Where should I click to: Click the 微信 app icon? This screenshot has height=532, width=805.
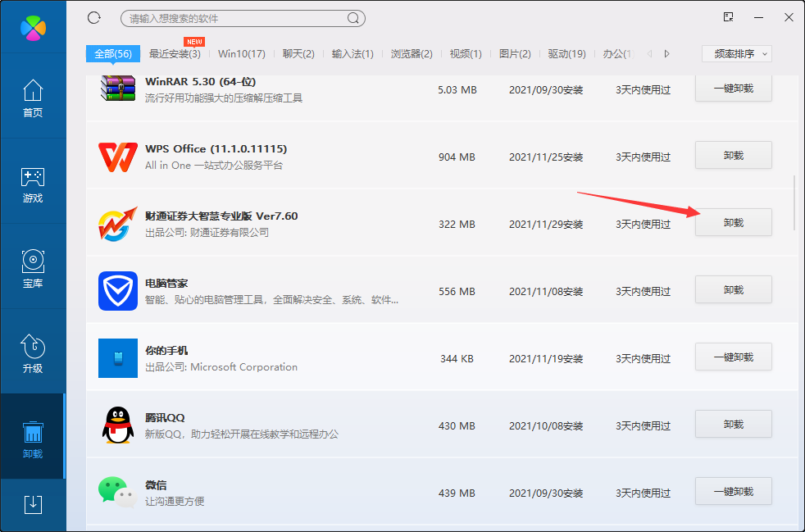pos(118,493)
